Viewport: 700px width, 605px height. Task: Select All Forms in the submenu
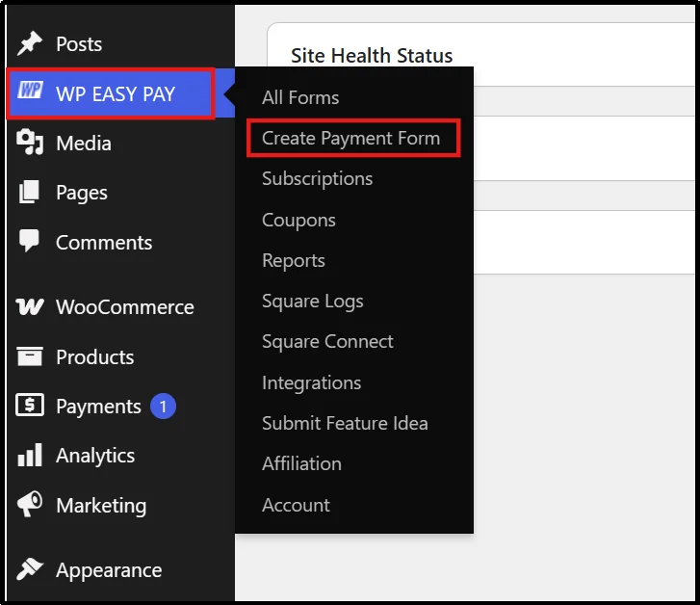click(300, 97)
